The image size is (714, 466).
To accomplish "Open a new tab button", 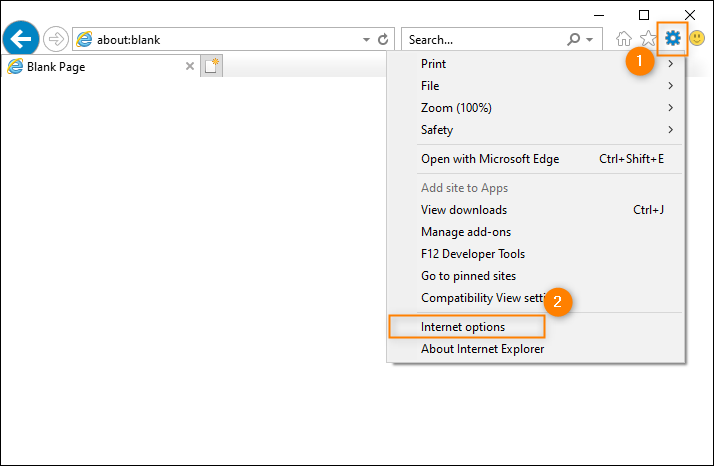I will 212,66.
